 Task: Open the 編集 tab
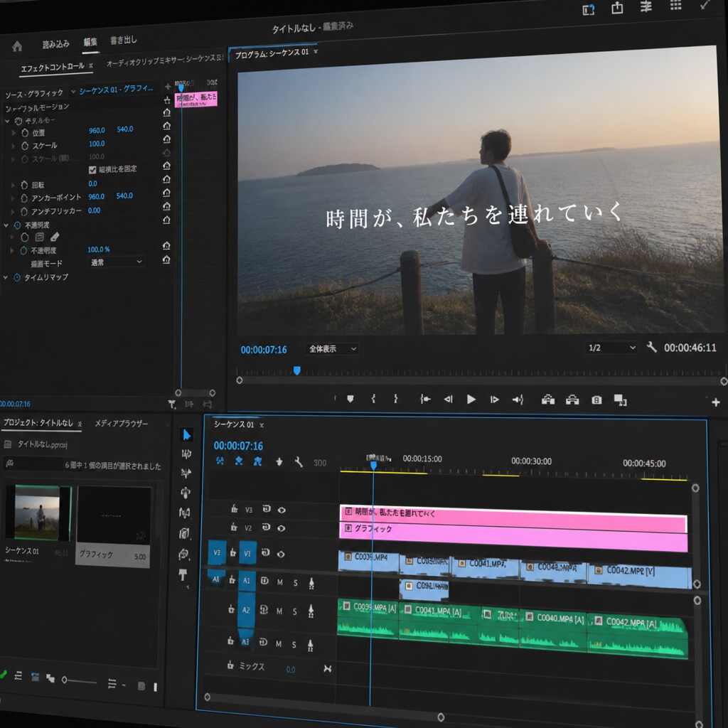(x=90, y=42)
